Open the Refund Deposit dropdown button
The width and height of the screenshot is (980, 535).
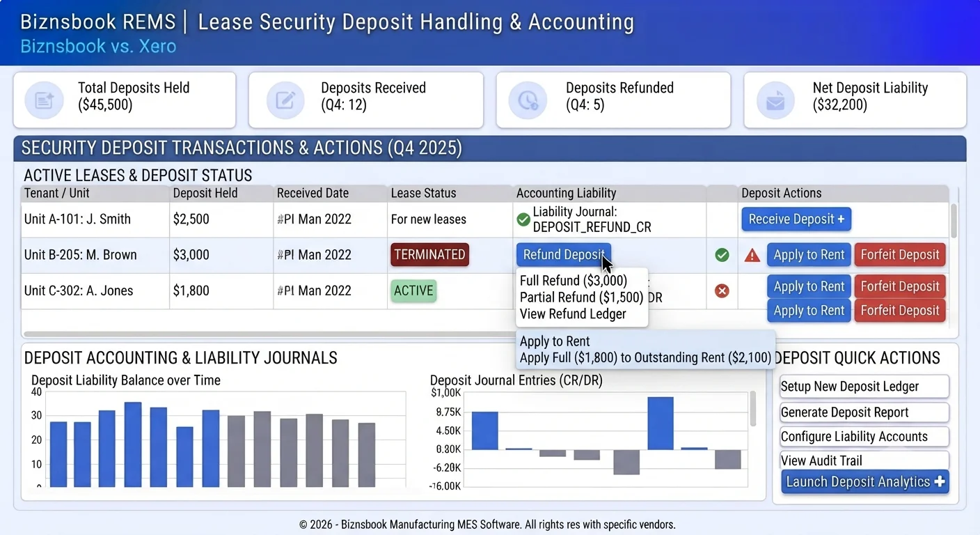(x=564, y=255)
